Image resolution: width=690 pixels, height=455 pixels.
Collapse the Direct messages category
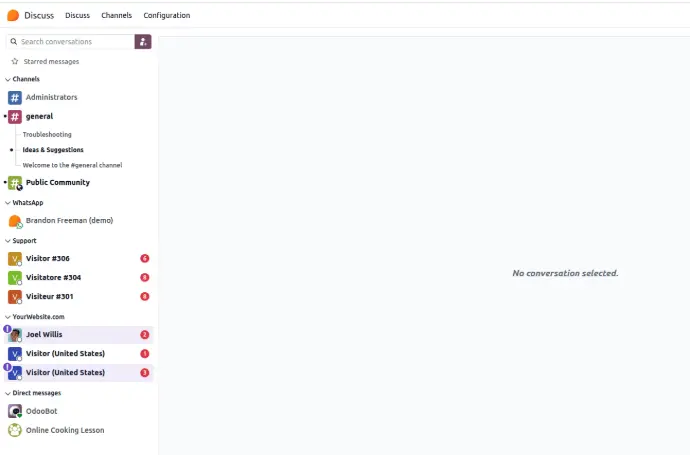tap(7, 393)
